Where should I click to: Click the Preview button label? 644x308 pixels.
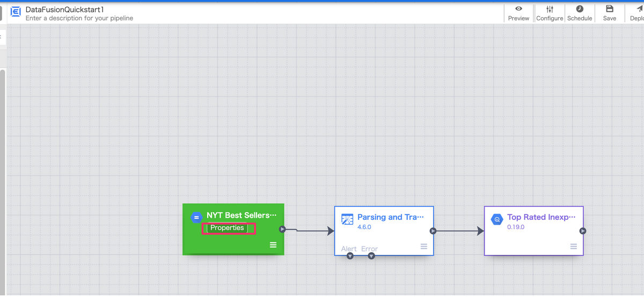[518, 18]
